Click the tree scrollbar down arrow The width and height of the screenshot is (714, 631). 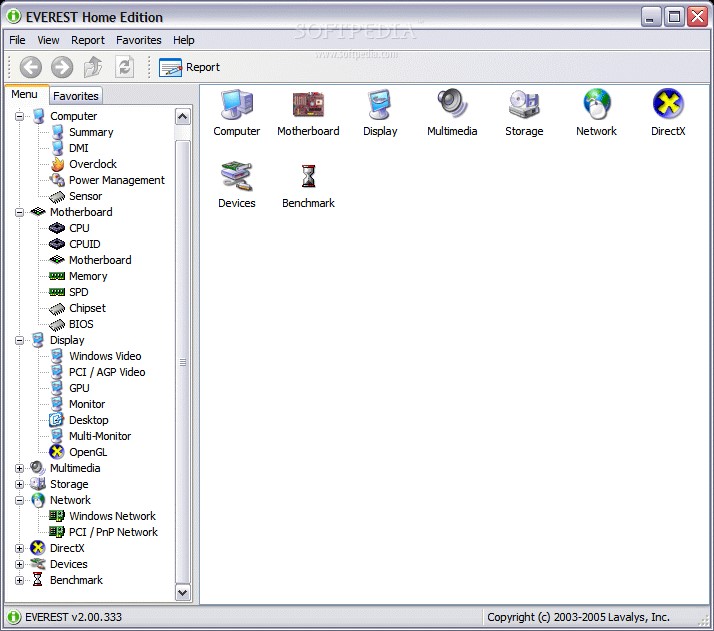(x=183, y=592)
